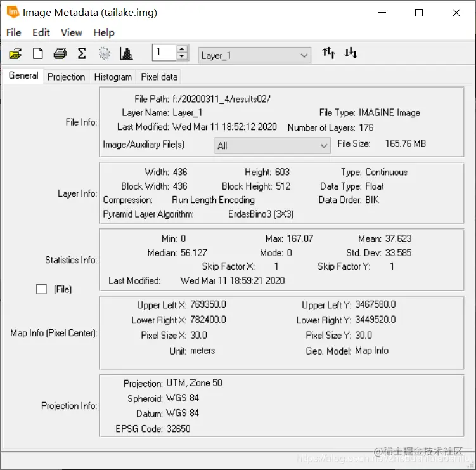Screen dimensions: 476x470
Task: Open the histogram chart toolbar icon
Action: click(x=126, y=53)
